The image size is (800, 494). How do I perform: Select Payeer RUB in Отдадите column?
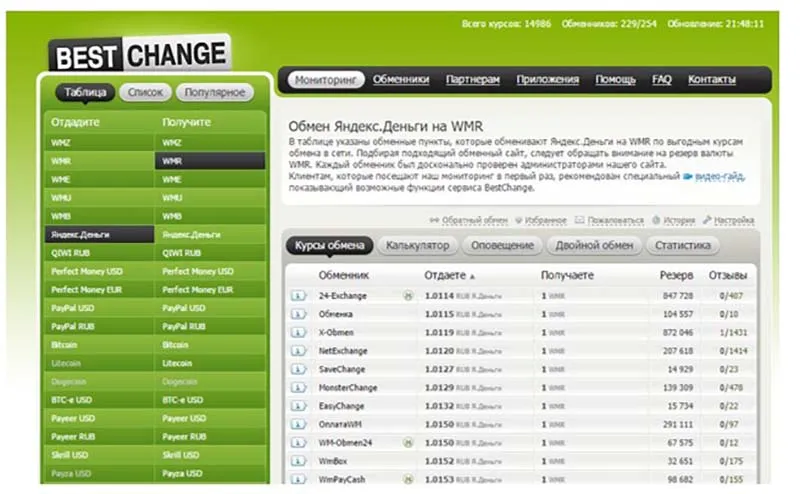tap(99, 437)
